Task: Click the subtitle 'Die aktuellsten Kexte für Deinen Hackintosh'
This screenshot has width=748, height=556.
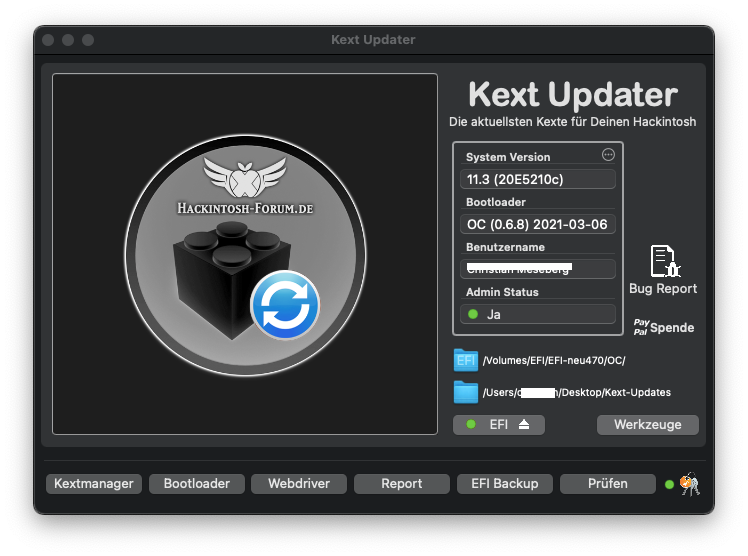Action: [x=572, y=122]
